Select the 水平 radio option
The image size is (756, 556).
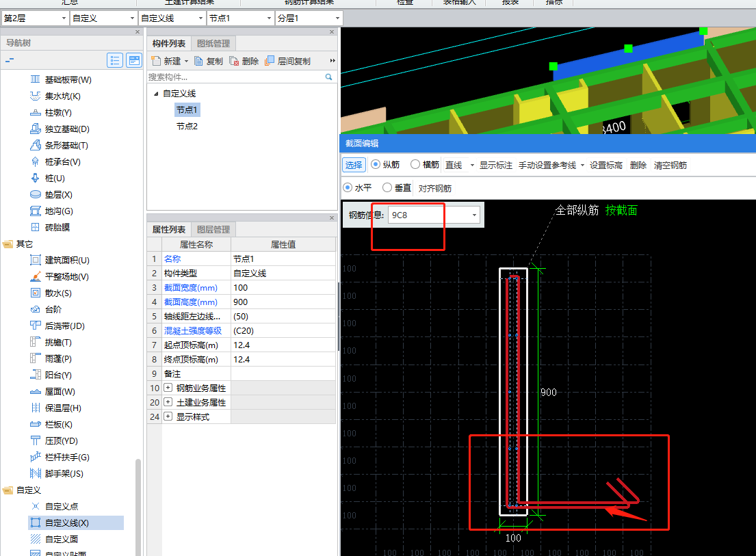coord(347,187)
